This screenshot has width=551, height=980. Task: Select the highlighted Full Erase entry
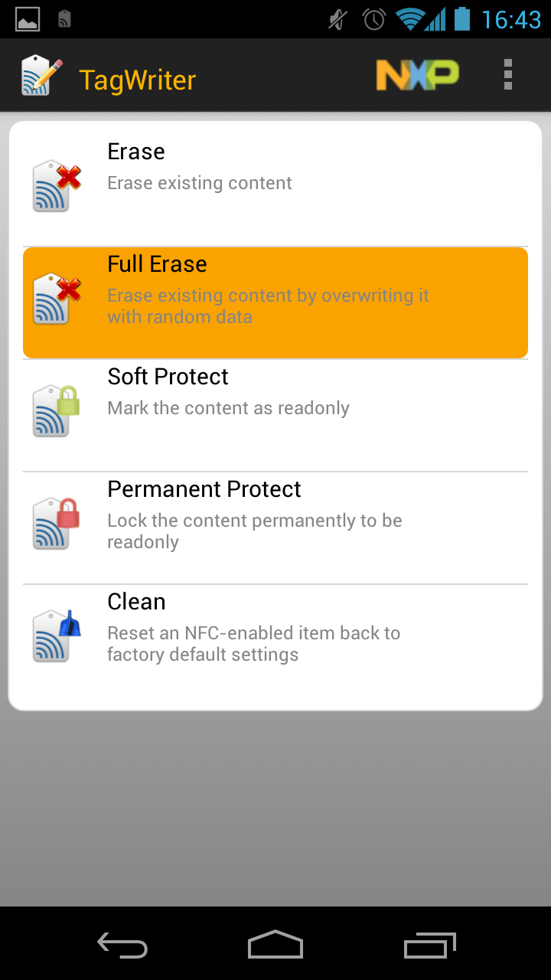pyautogui.click(x=275, y=302)
